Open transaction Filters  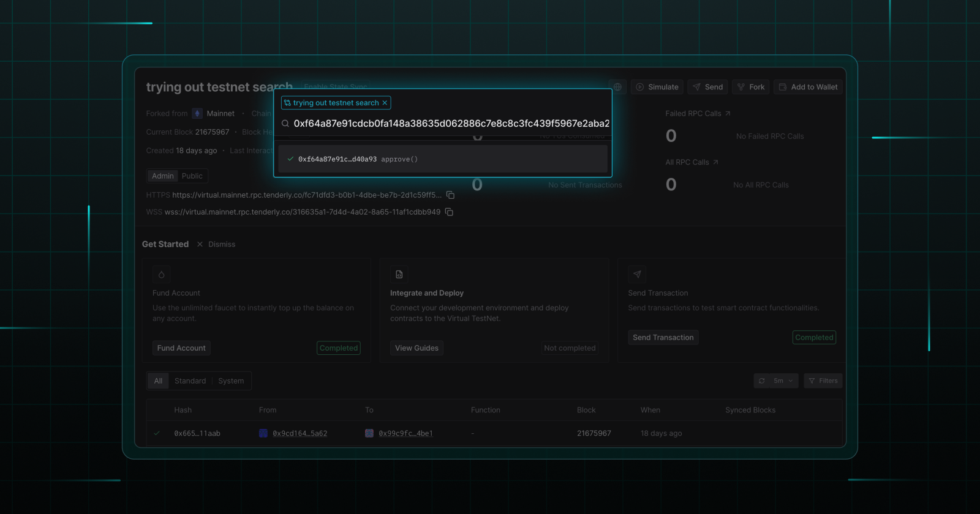tap(823, 381)
